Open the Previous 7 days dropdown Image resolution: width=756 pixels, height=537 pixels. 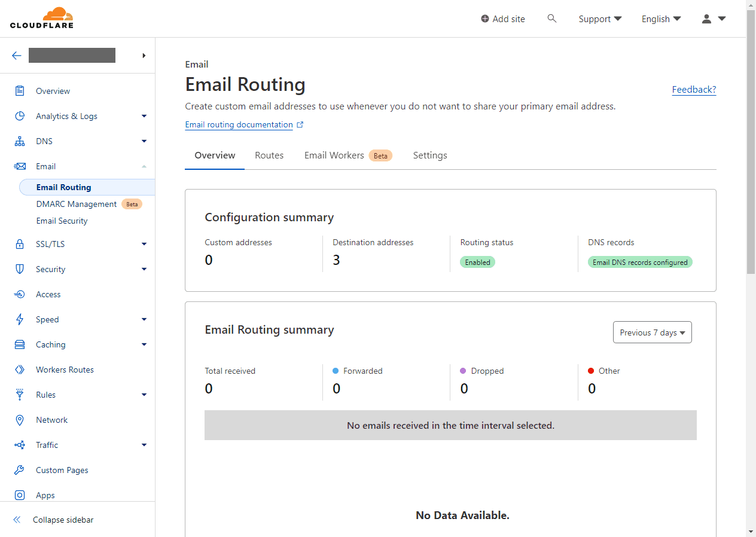pos(652,332)
